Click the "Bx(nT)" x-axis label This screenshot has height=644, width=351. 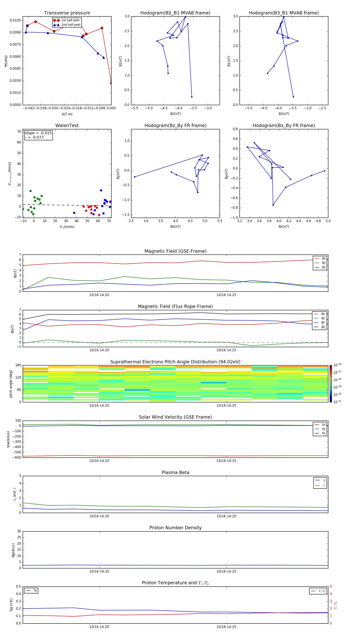[x=284, y=227]
